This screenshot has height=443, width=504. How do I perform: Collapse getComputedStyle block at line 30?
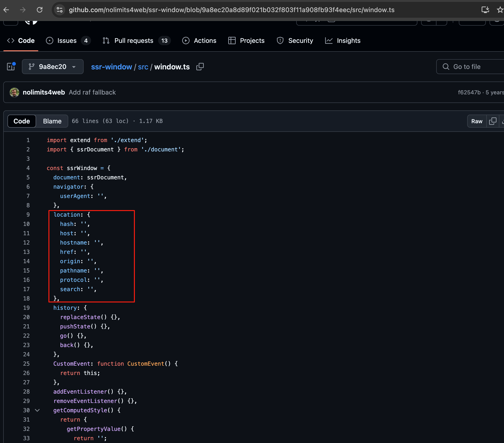click(x=37, y=410)
